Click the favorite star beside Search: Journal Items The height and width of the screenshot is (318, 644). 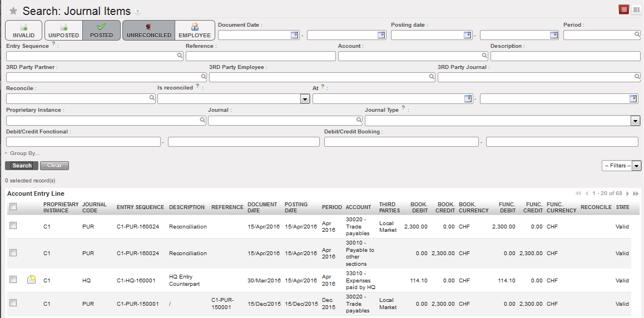pos(13,11)
